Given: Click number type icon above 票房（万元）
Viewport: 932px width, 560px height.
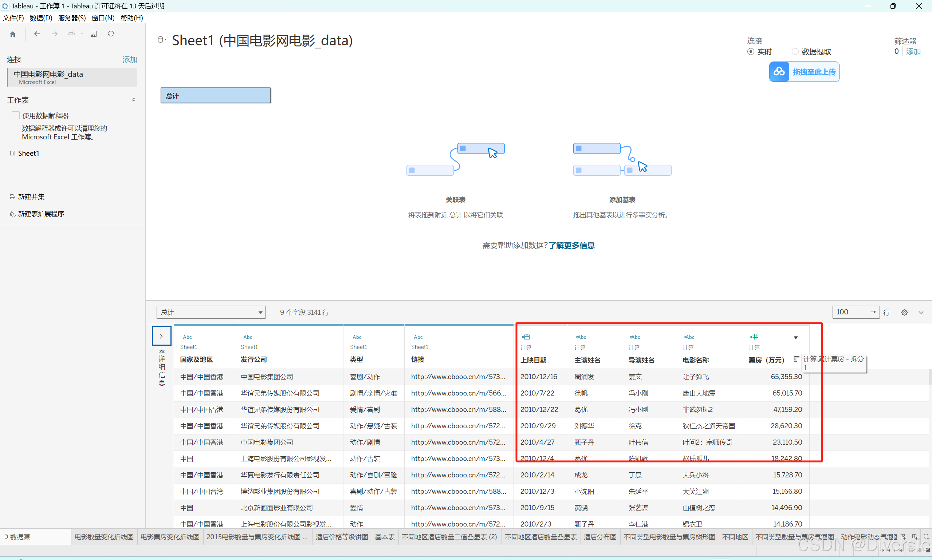Looking at the screenshot, I should [754, 337].
